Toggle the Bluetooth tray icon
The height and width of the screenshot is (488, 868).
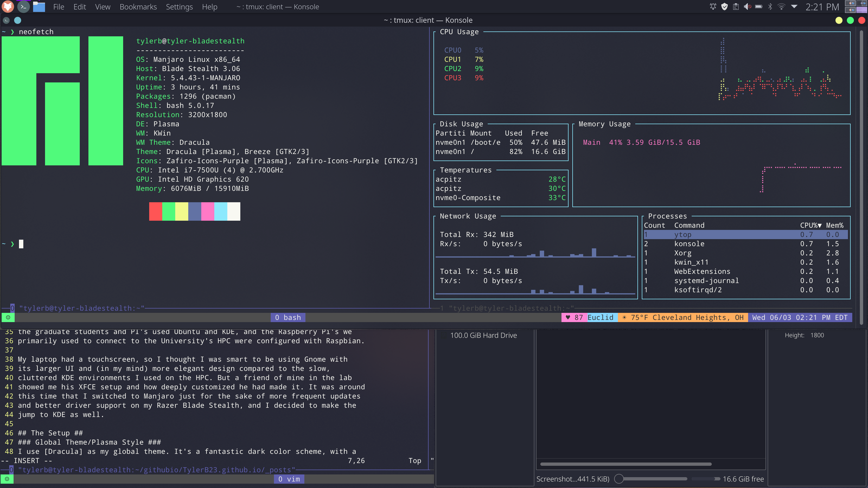[x=770, y=7]
